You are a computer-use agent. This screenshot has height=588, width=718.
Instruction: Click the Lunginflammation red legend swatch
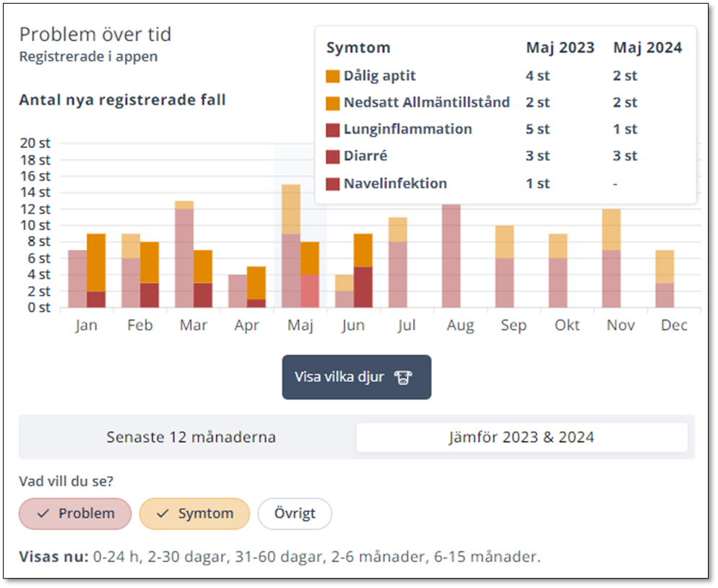pos(333,130)
